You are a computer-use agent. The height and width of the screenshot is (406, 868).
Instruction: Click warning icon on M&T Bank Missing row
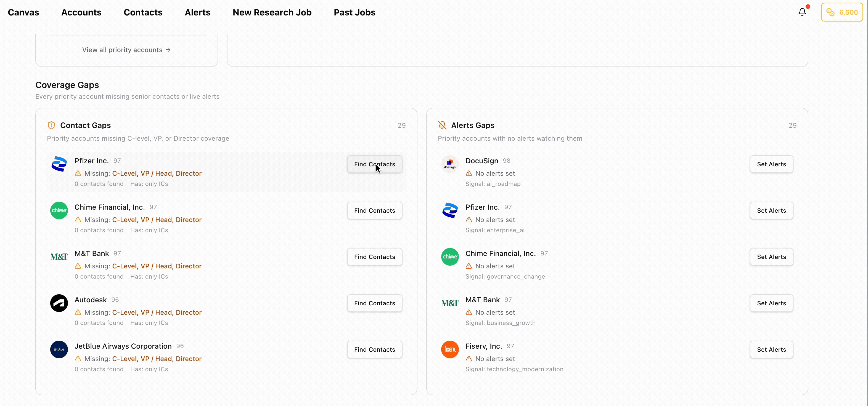point(78,266)
